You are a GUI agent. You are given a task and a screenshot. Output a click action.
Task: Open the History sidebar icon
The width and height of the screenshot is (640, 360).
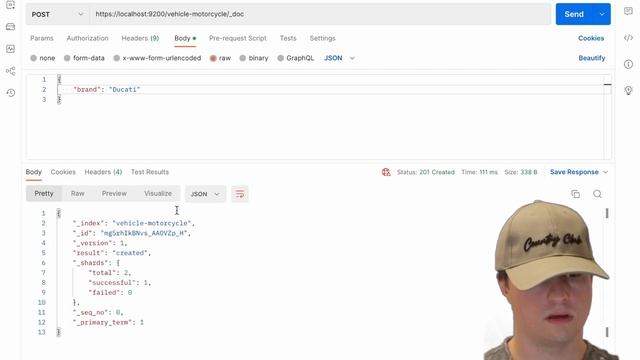click(11, 93)
